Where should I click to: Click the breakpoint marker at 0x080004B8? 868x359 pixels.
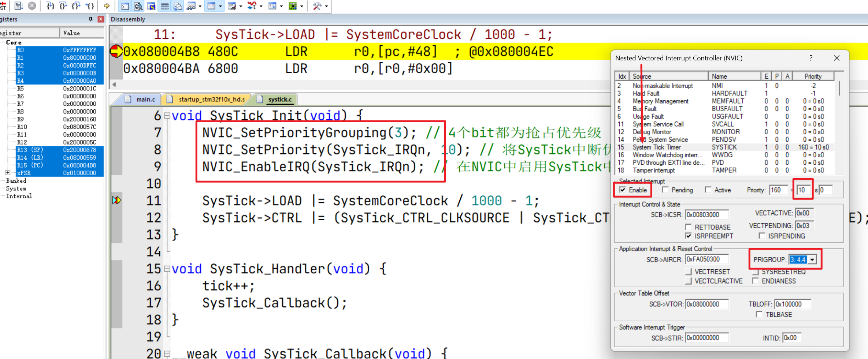coord(116,51)
